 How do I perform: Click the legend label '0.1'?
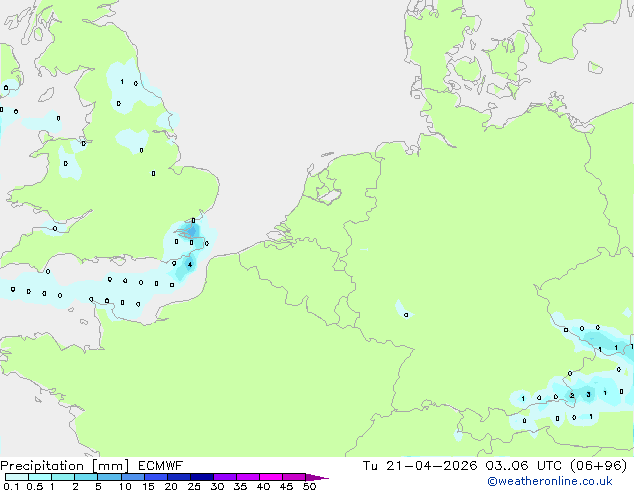11,486
